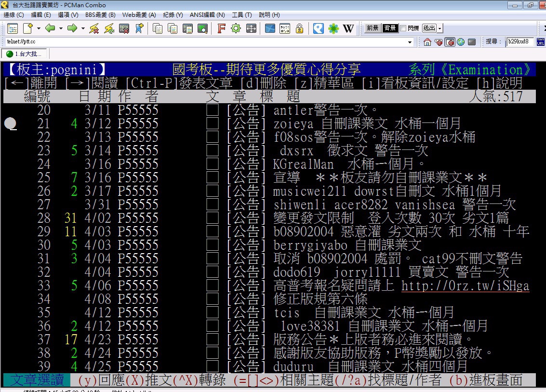This screenshot has height=392, width=546.
Task: Open the address bar dropdown arrow
Action: [410, 42]
